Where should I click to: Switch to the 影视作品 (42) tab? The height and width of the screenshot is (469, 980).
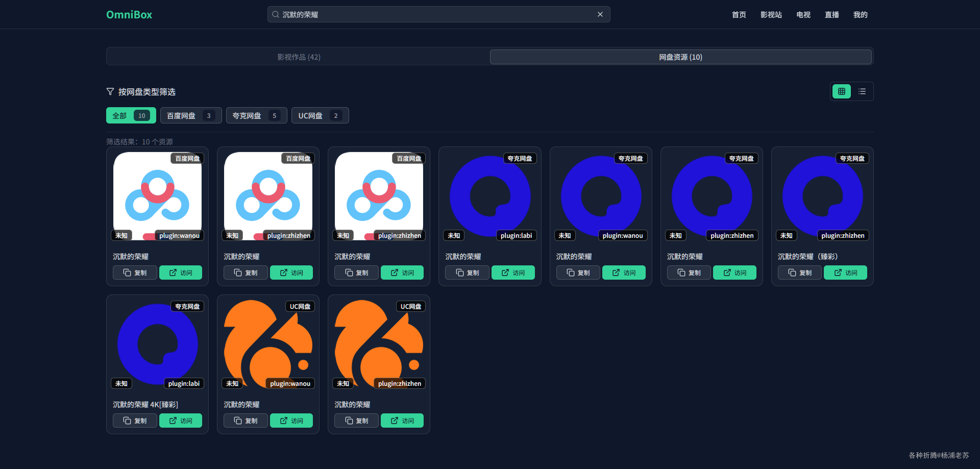(x=299, y=57)
